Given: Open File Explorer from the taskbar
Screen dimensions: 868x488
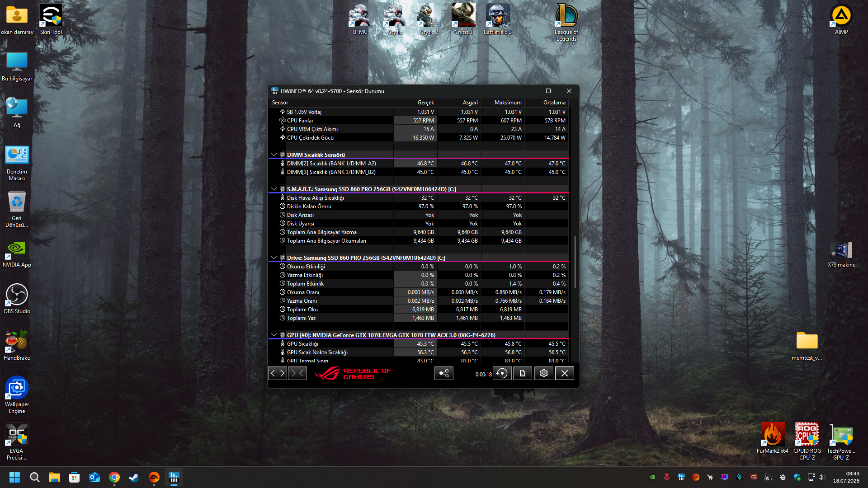Looking at the screenshot, I should pos(55,477).
